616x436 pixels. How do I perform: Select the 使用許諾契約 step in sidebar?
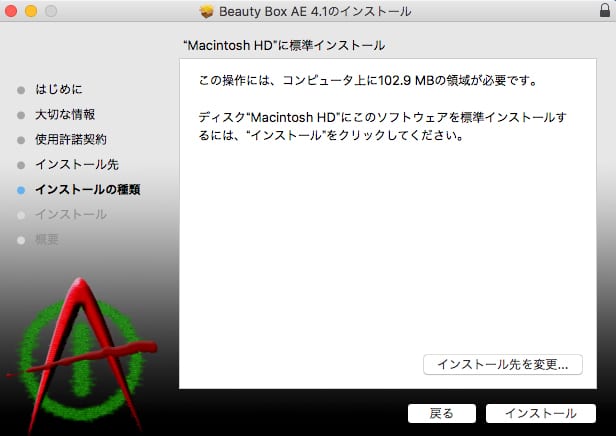coord(71,139)
